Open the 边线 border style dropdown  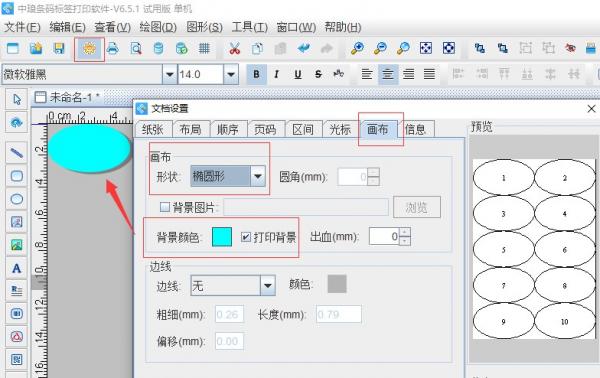[268, 285]
